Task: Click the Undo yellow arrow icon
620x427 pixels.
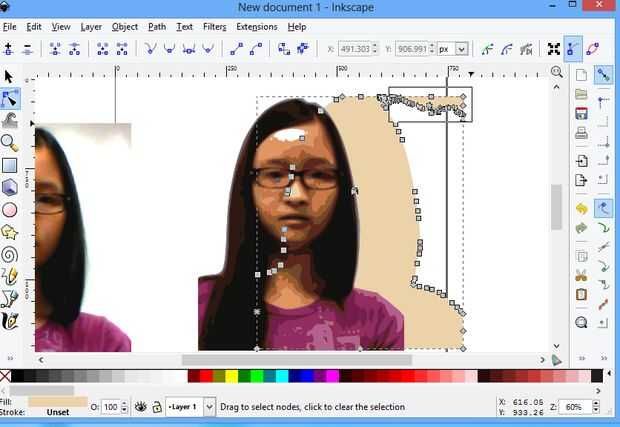Action: tap(581, 208)
